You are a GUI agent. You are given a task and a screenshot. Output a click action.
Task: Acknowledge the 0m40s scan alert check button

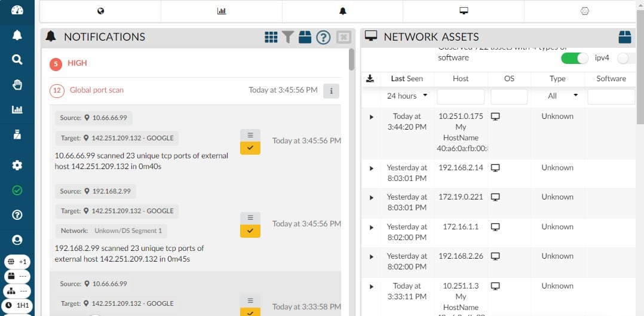pyautogui.click(x=250, y=148)
